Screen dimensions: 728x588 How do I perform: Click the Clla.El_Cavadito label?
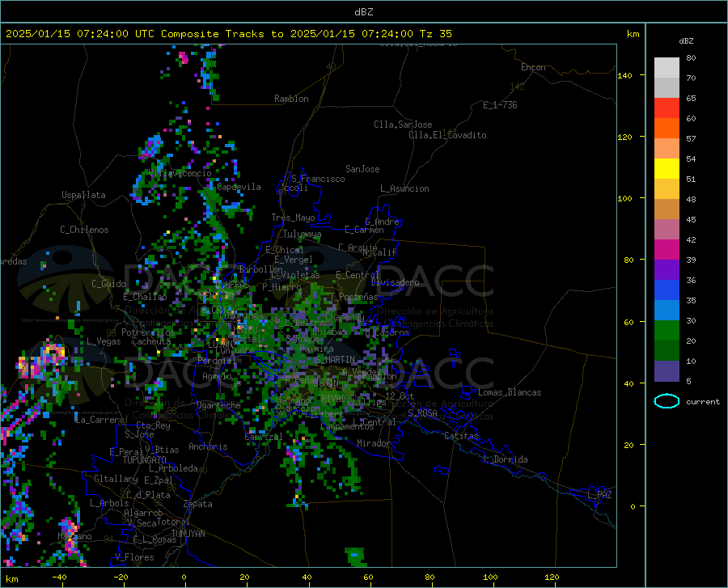click(x=447, y=135)
